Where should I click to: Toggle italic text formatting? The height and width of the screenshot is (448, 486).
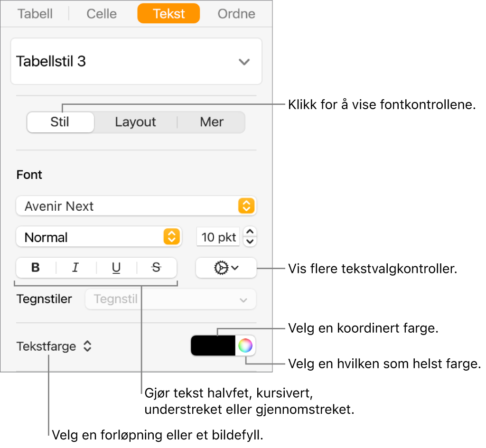[x=76, y=267]
